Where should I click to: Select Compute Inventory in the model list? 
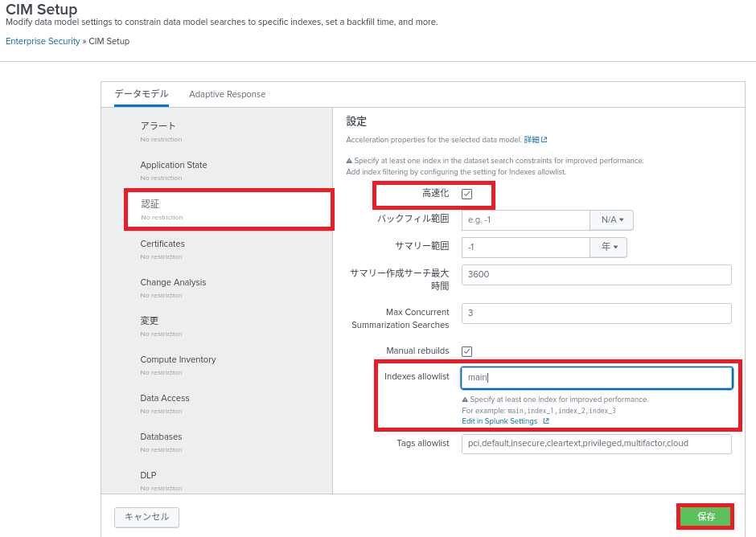point(178,360)
